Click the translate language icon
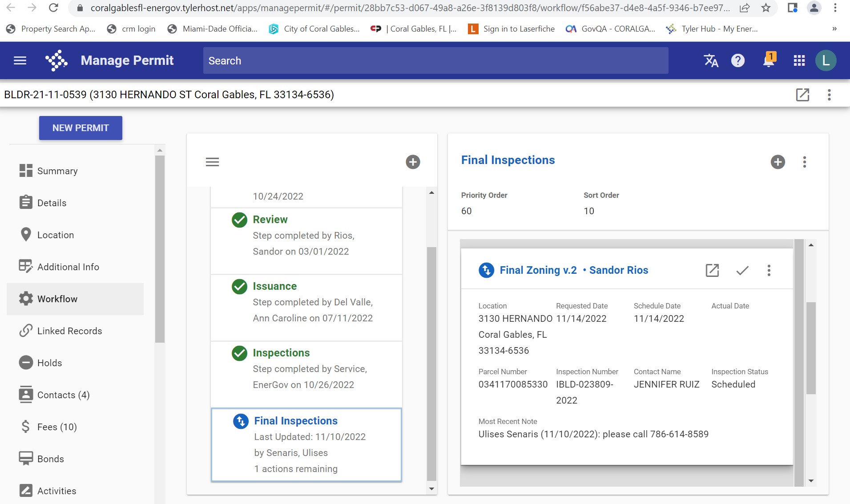850x504 pixels. [x=711, y=60]
